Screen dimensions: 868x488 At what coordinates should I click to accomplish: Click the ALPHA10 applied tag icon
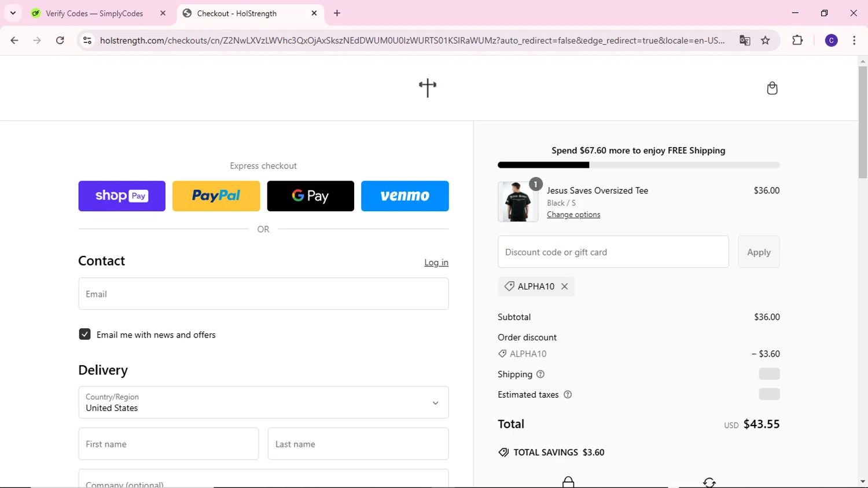click(x=509, y=287)
